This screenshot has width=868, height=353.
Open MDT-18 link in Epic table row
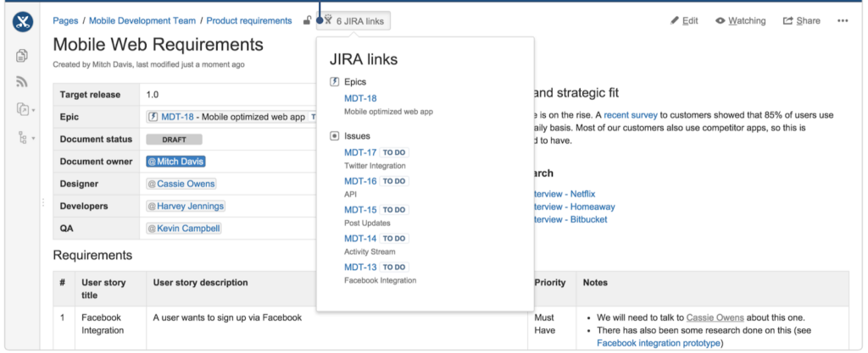tap(178, 117)
